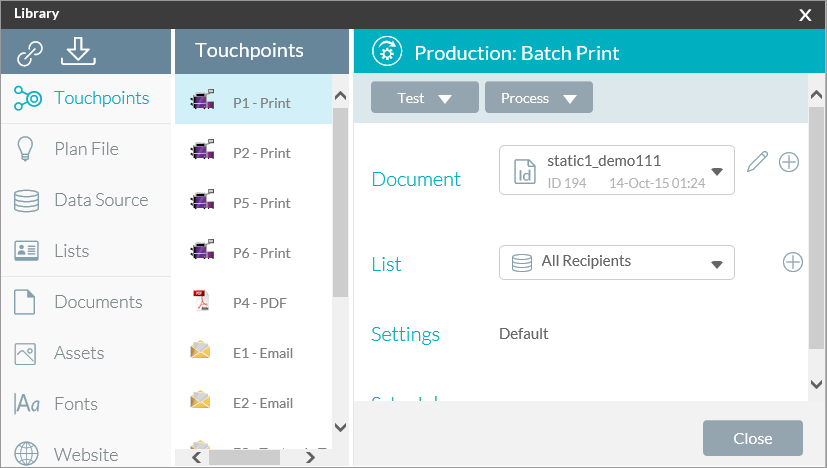Add a new list with plus icon
This screenshot has width=827, height=468.
coord(792,262)
